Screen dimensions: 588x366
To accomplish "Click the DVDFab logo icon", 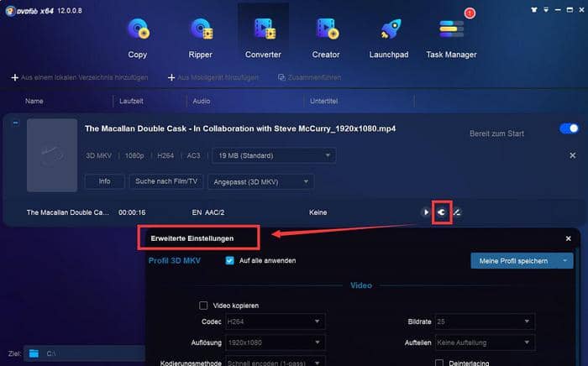I will (10, 11).
